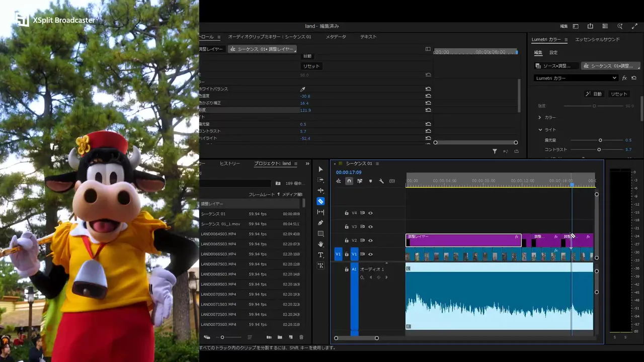Select the Razor tool
The width and height of the screenshot is (644, 362).
(x=320, y=201)
